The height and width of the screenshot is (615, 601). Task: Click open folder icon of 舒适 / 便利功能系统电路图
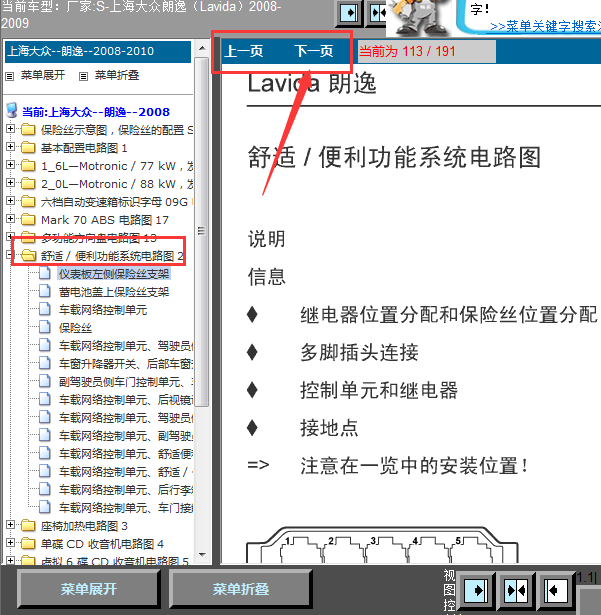click(x=28, y=255)
